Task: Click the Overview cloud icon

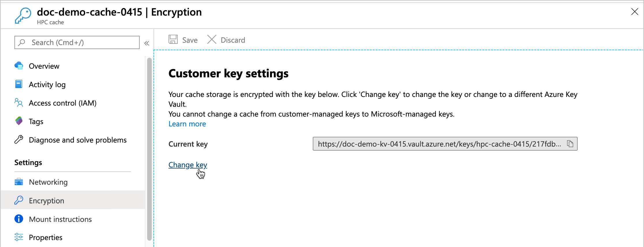Action: pyautogui.click(x=18, y=66)
